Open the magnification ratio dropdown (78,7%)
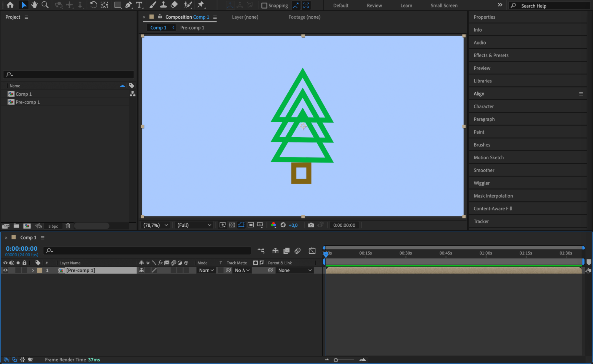 [155, 225]
